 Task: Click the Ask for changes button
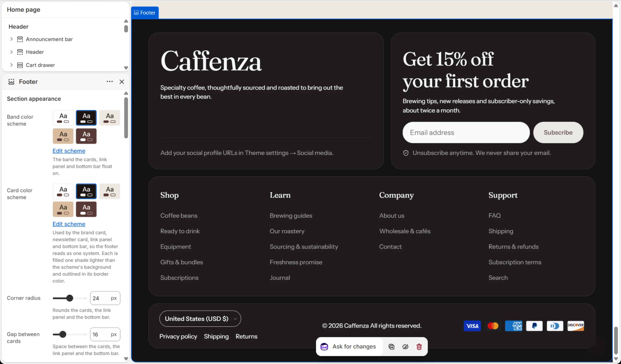coord(350,347)
